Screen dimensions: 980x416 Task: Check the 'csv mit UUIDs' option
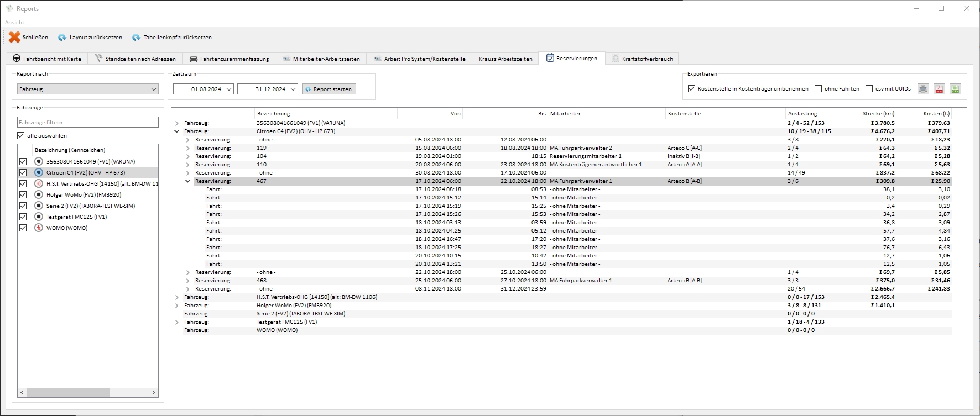click(x=869, y=89)
